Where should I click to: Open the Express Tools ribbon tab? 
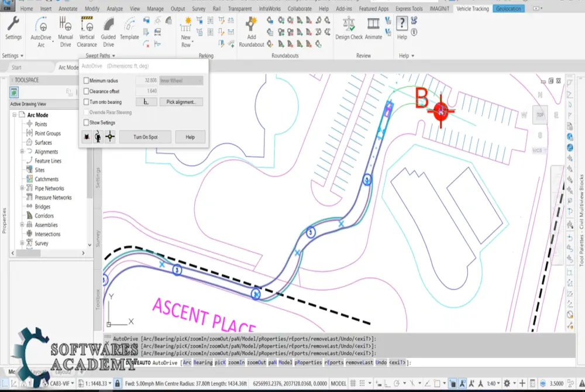409,9
